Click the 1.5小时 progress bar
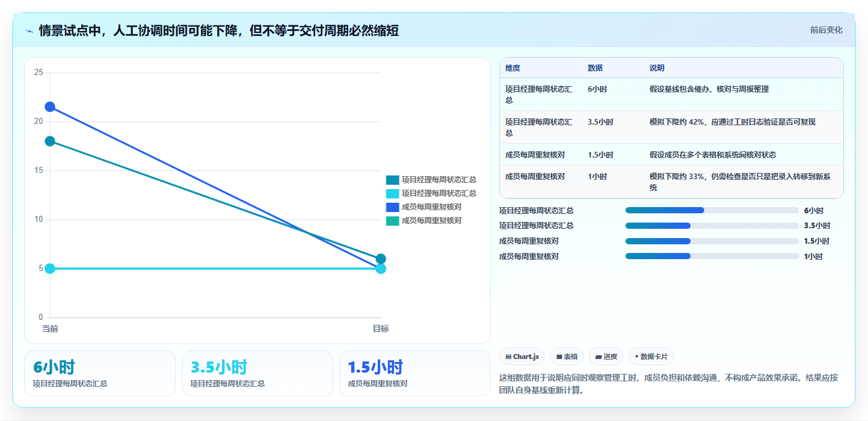 pyautogui.click(x=712, y=241)
